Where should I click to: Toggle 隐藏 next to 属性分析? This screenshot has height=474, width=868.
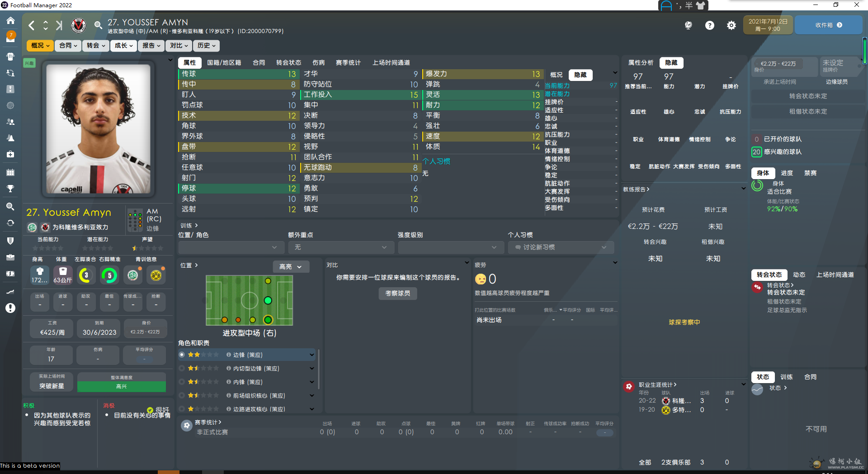click(x=671, y=63)
